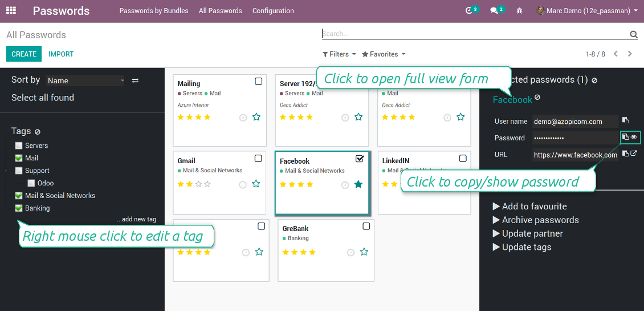The height and width of the screenshot is (311, 644).
Task: Show password with the eye icon
Action: coord(634,138)
